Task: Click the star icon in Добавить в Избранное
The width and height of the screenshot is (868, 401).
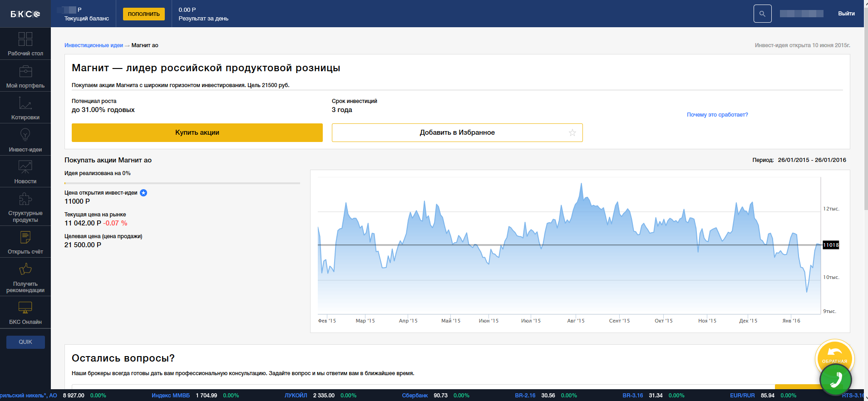Action: (x=572, y=132)
